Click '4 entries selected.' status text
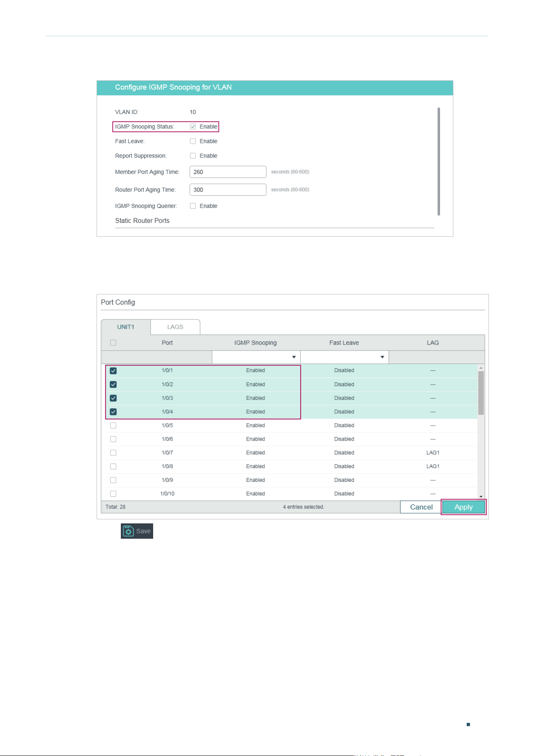 303,507
